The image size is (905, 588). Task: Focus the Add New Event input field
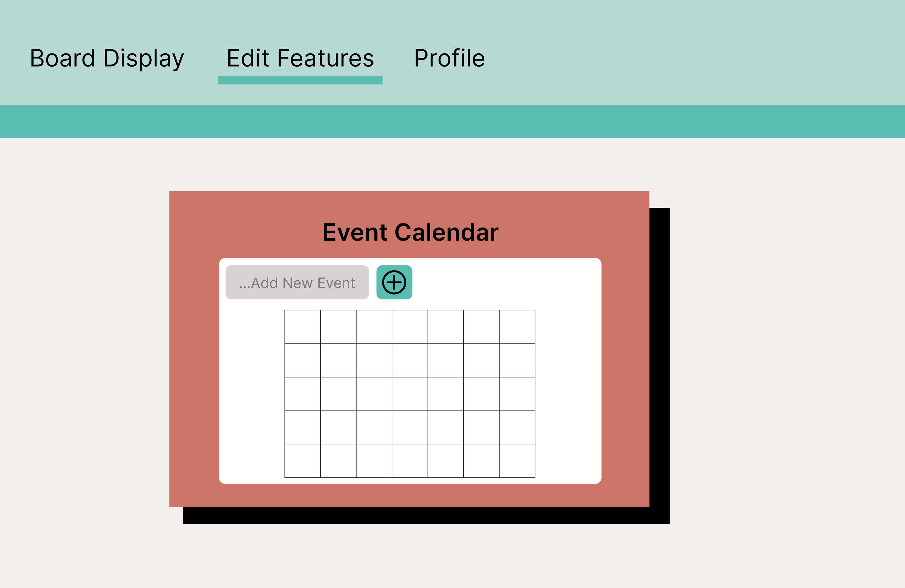(297, 283)
